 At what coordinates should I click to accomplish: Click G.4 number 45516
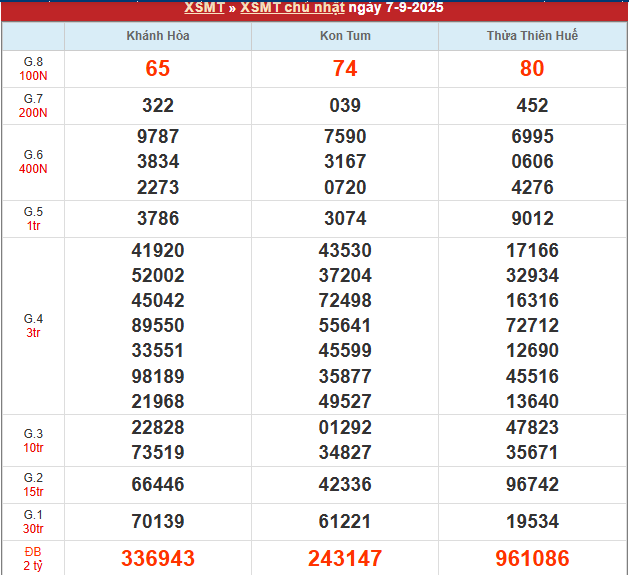pos(532,376)
